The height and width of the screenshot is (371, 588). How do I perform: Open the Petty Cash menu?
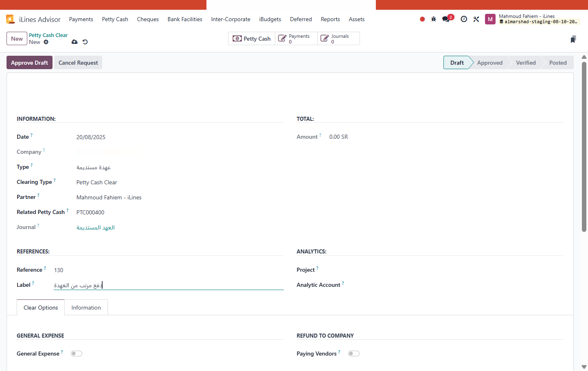point(115,19)
